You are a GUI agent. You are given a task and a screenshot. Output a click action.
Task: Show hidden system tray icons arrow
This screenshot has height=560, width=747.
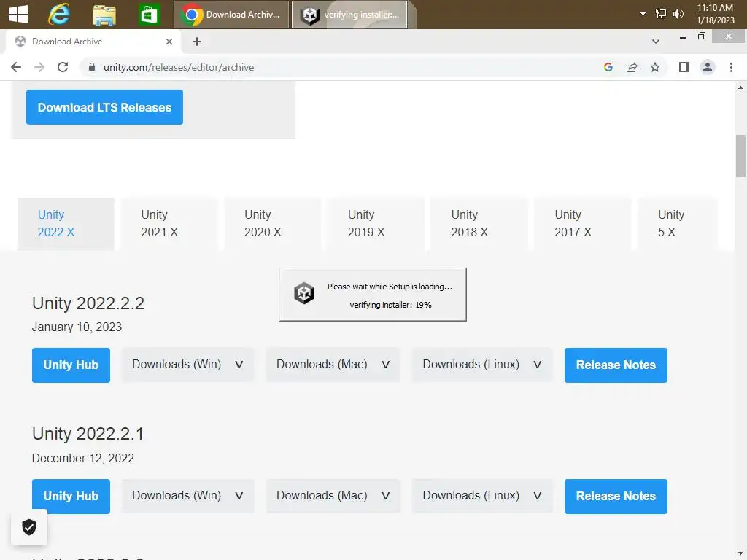click(643, 14)
